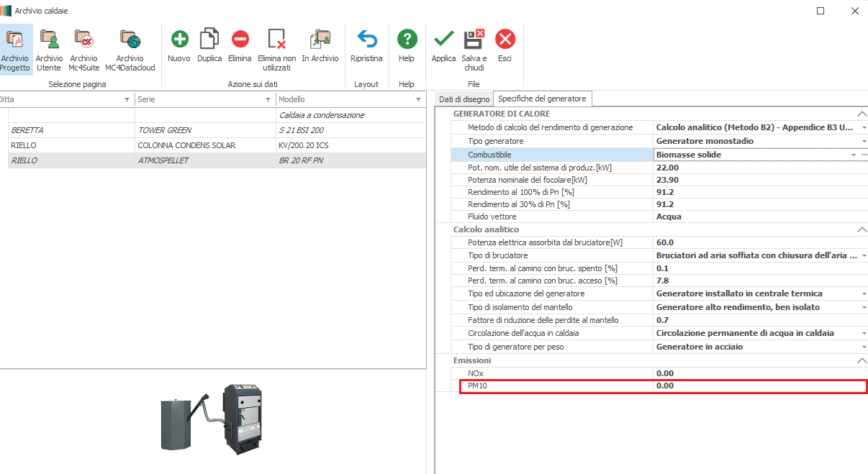Click the Ripristina layout icon

(366, 40)
